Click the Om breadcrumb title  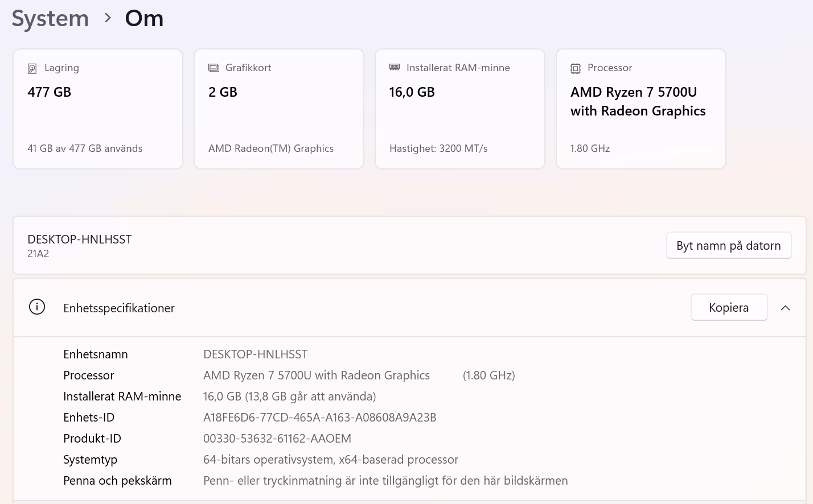pos(144,18)
